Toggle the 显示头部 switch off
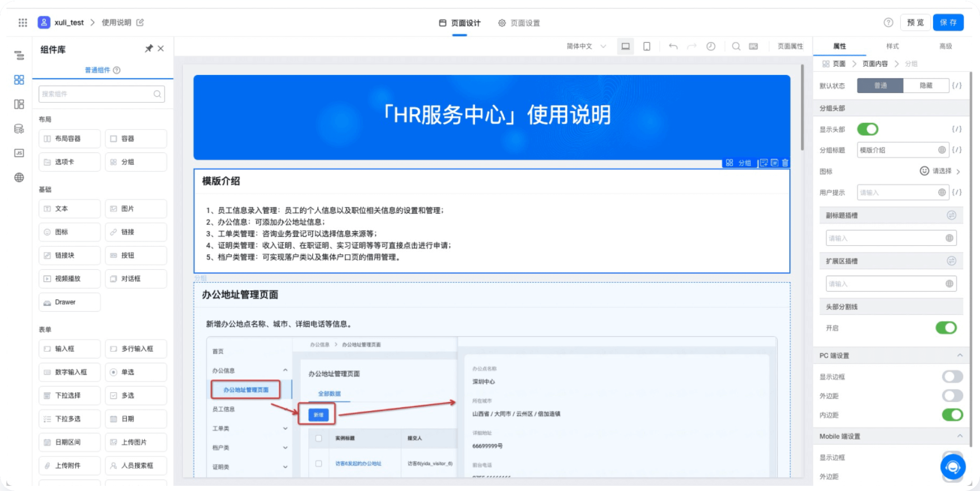This screenshot has width=980, height=491. (868, 129)
